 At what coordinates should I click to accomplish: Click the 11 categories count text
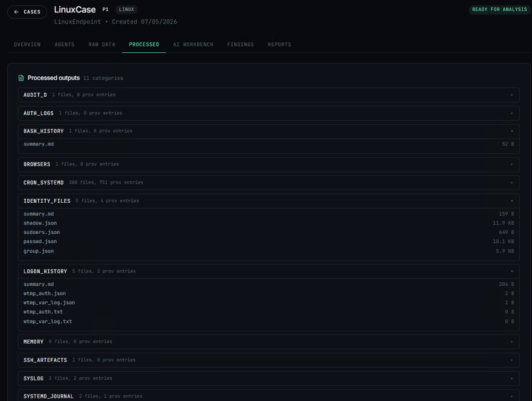[x=103, y=78]
